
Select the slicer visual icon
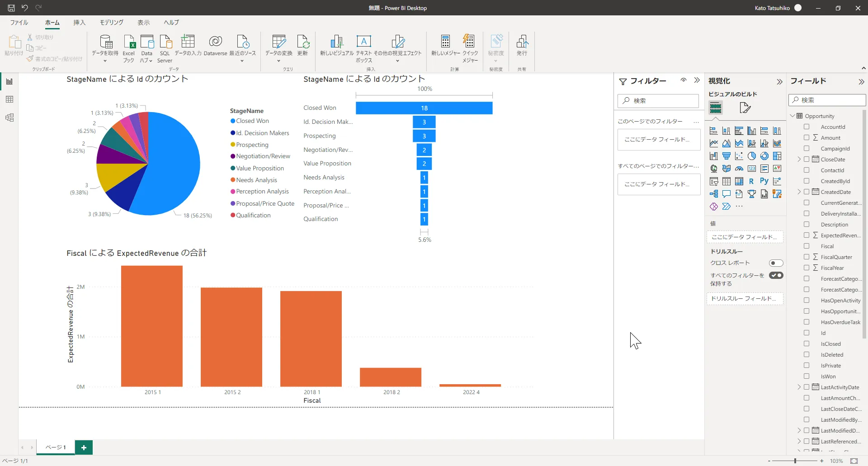[x=714, y=181]
